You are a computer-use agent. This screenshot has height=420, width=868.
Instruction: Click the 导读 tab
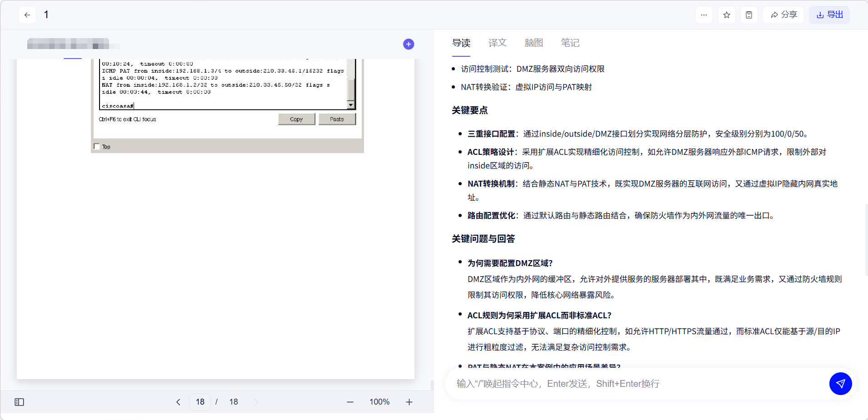click(461, 43)
